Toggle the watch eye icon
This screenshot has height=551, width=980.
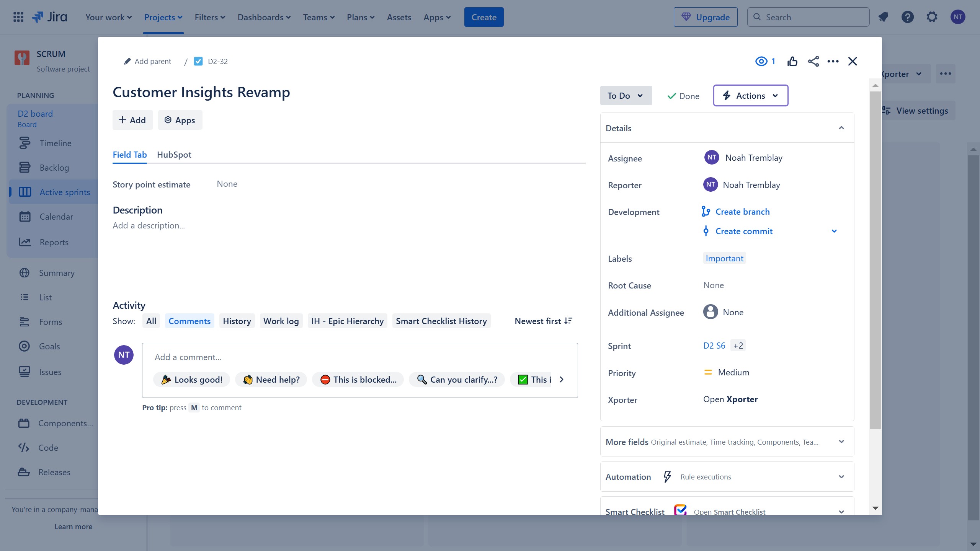761,61
